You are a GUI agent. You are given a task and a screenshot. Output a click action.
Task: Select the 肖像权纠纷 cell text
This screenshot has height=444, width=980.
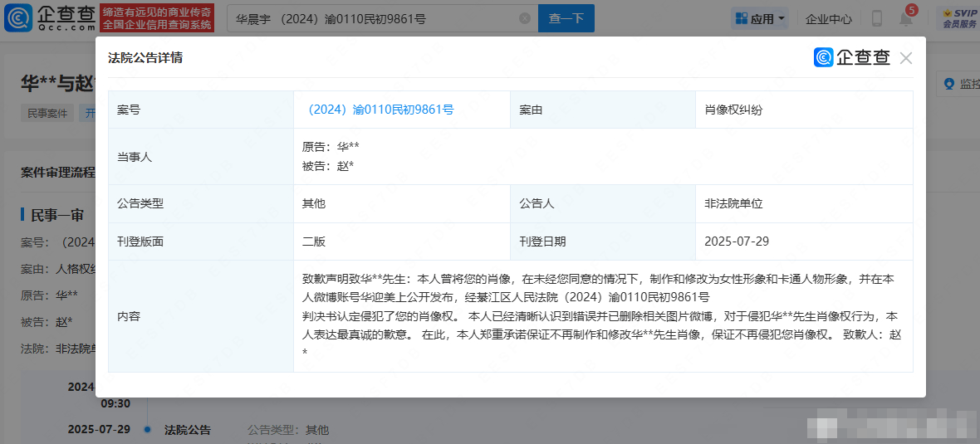tap(733, 110)
